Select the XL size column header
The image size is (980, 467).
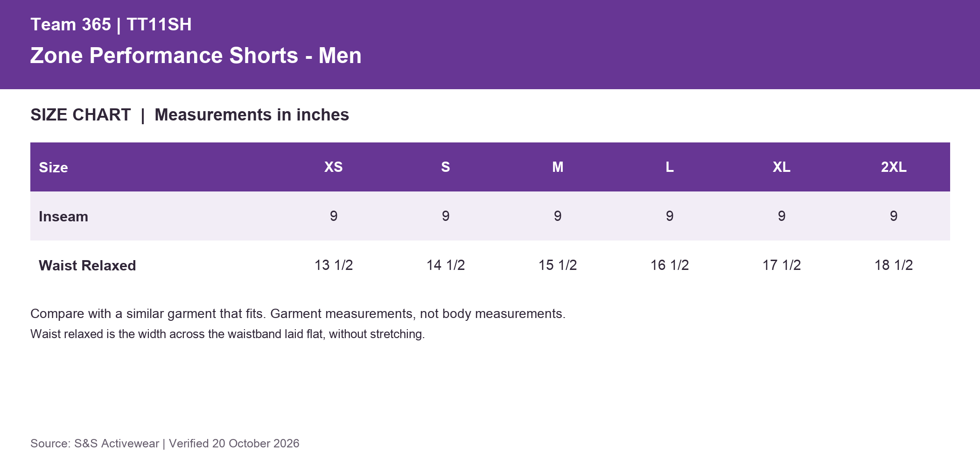pos(782,167)
